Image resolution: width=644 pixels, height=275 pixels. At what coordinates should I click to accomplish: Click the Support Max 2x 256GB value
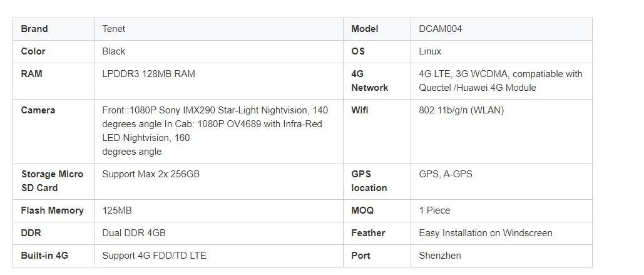pos(151,174)
